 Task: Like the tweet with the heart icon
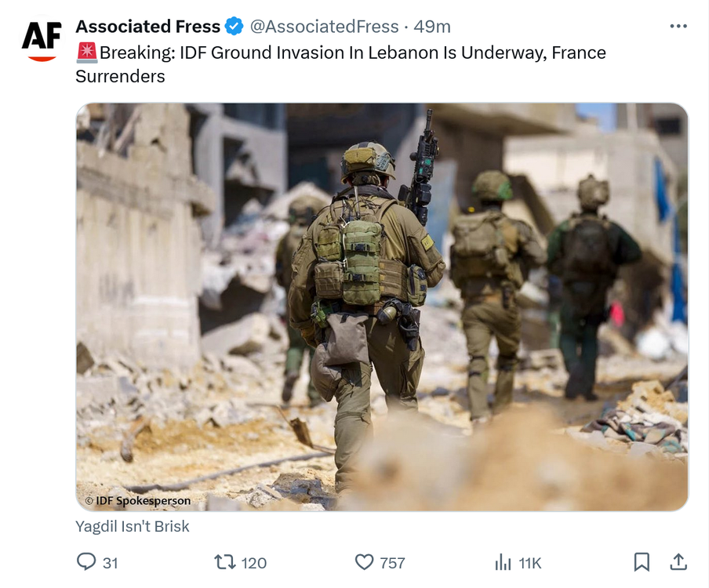pyautogui.click(x=364, y=562)
